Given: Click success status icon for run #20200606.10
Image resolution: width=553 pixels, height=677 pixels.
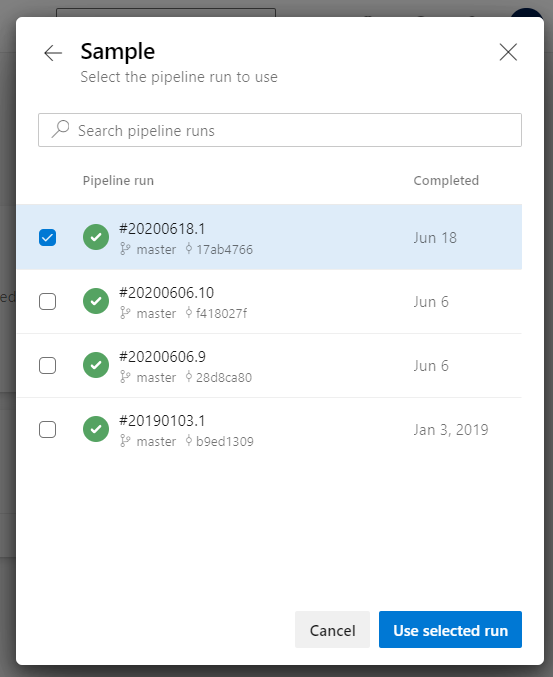Looking at the screenshot, I should coord(96,301).
